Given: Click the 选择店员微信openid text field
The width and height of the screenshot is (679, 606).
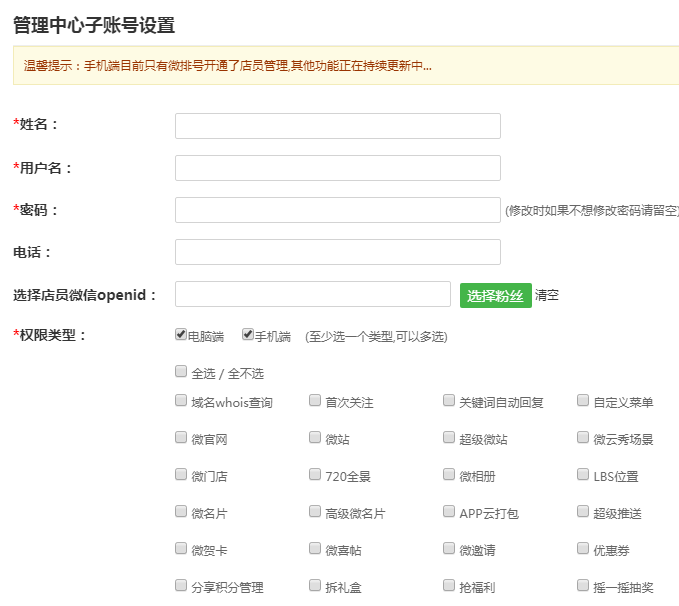Looking at the screenshot, I should pos(312,294).
